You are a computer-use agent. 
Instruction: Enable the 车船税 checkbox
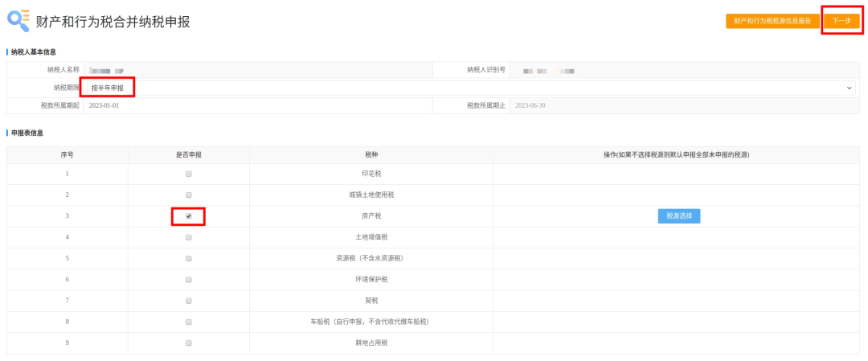(x=189, y=322)
